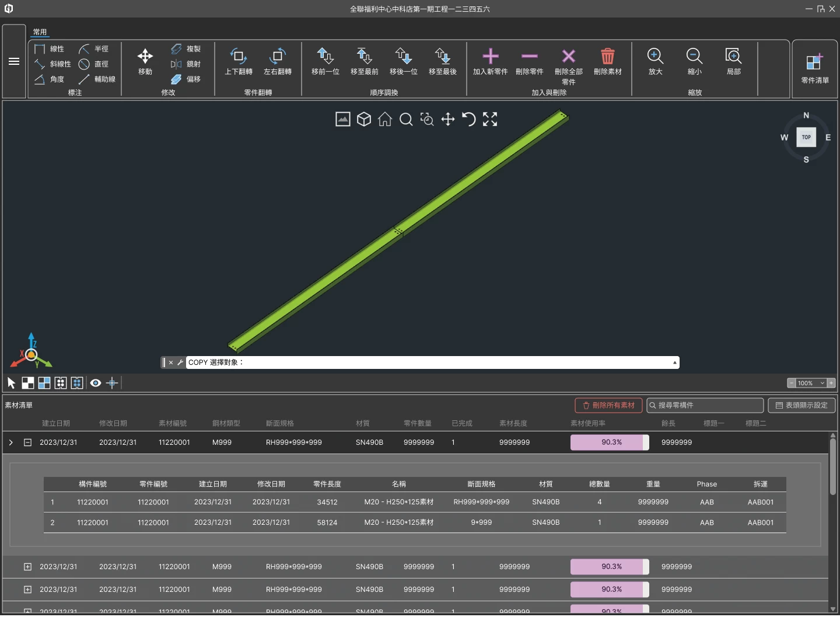
Task: Click the 移動 (Move) tool icon
Action: (x=145, y=57)
